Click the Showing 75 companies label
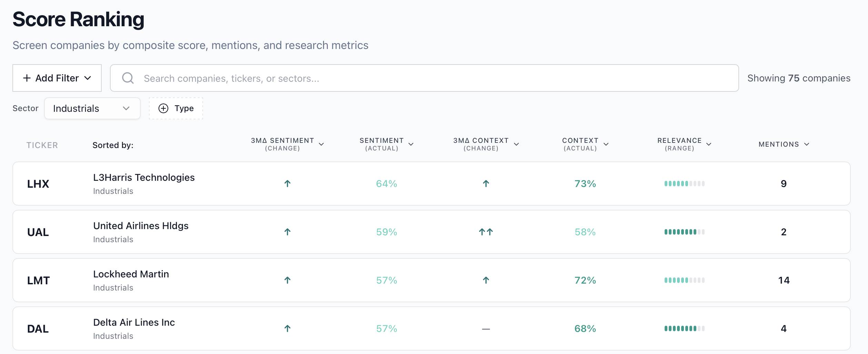Image resolution: width=868 pixels, height=354 pixels. pos(799,78)
